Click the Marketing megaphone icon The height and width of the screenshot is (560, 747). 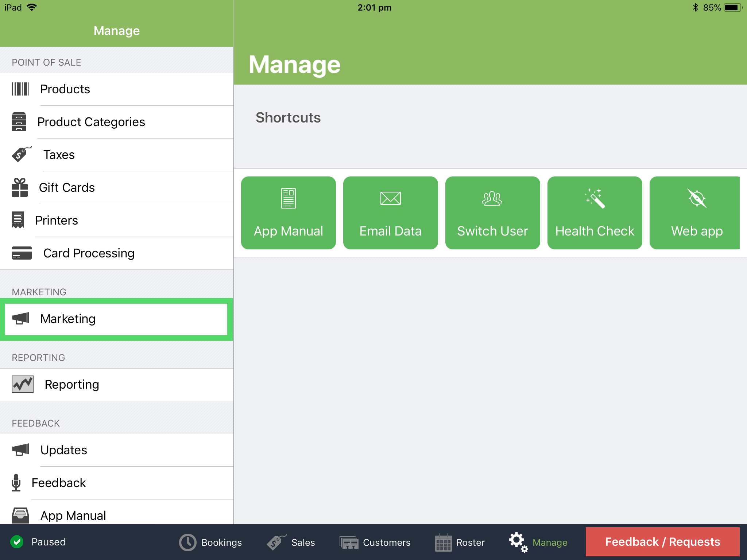click(x=20, y=318)
